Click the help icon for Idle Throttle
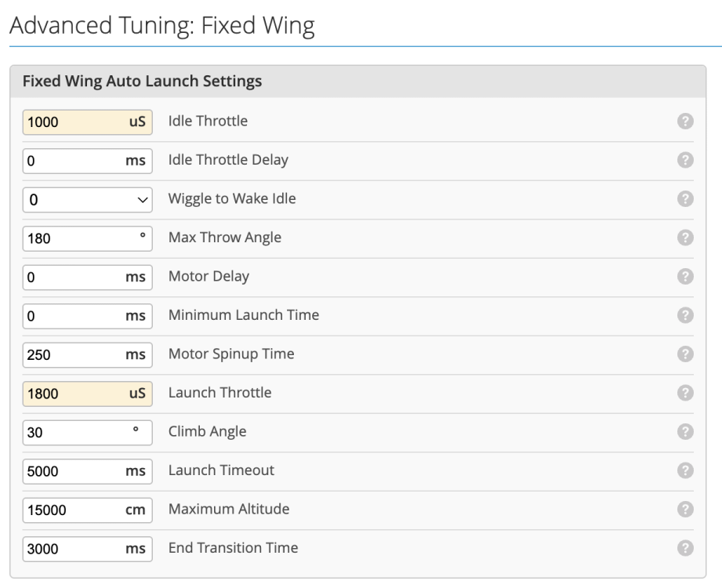This screenshot has height=588, width=722. [684, 122]
